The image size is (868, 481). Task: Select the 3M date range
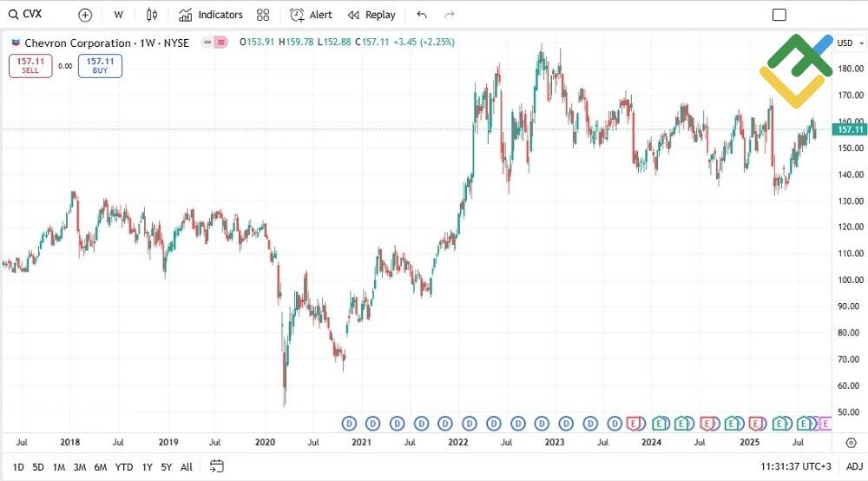[x=80, y=467]
